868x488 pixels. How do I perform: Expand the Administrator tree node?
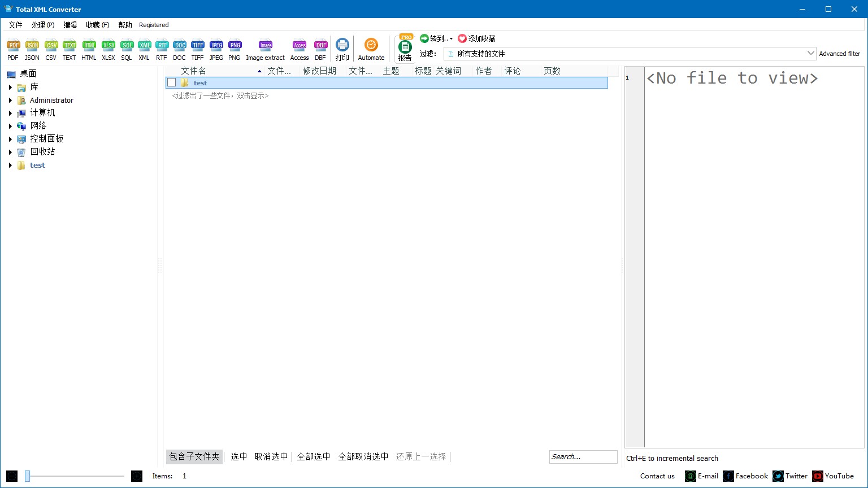coord(10,100)
